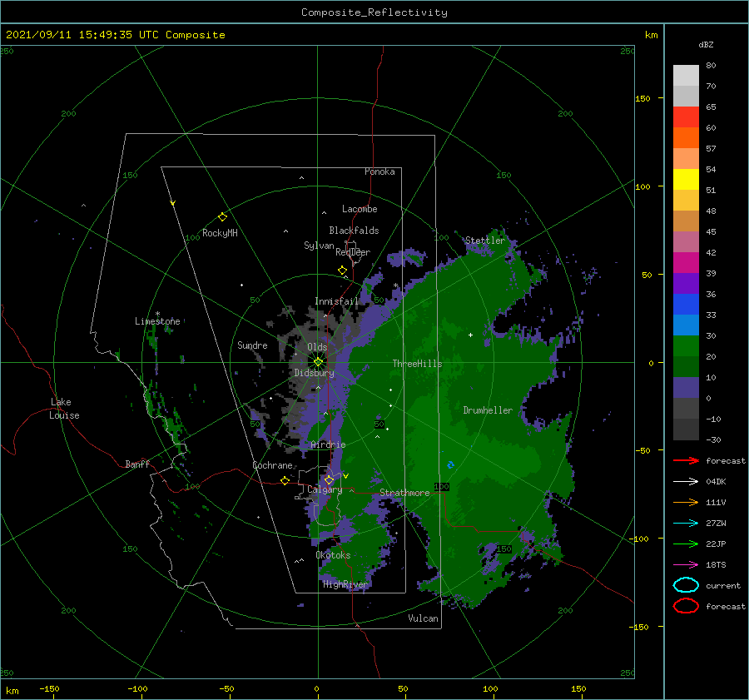Click the cyan 27ZW arrow icon

686,524
